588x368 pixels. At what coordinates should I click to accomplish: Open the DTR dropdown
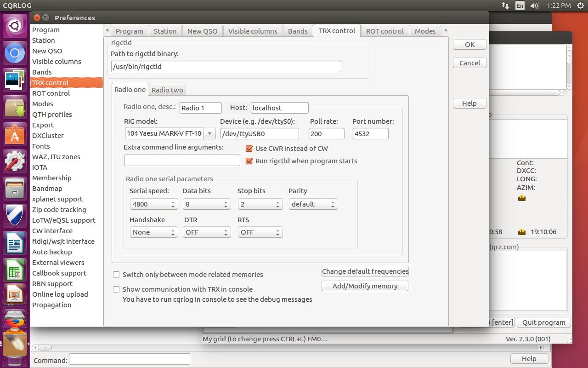207,232
